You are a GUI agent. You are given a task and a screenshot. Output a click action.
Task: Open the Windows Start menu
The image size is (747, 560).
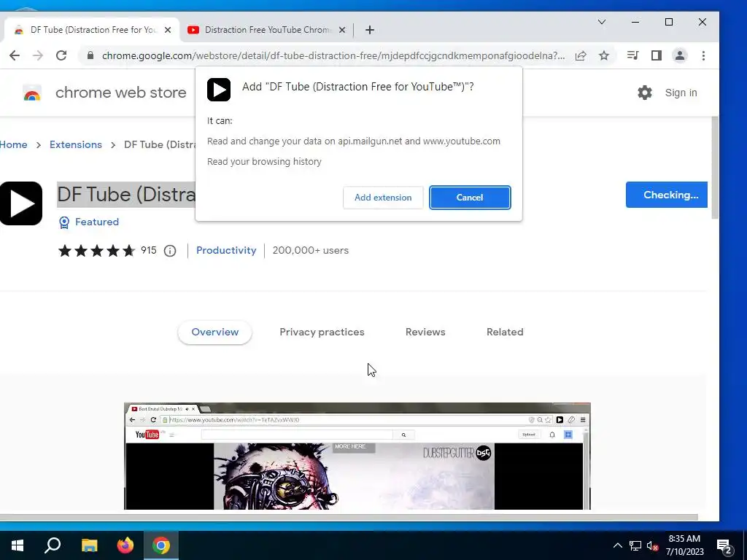click(18, 545)
